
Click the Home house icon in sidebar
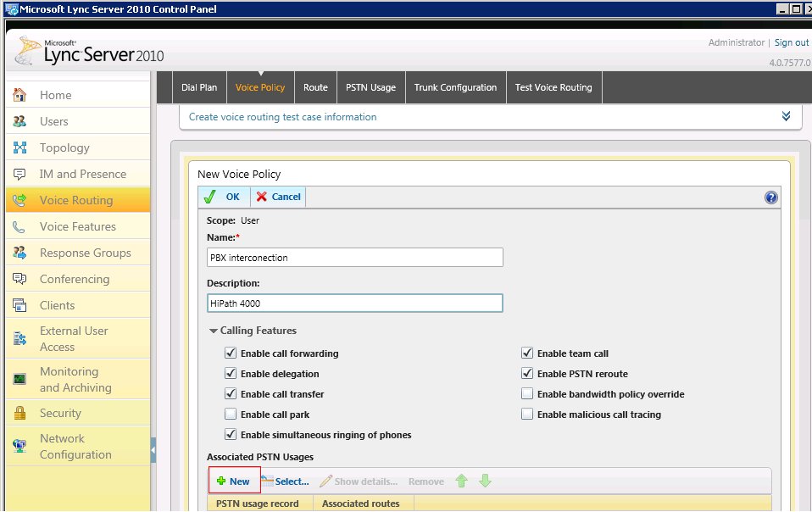point(19,95)
